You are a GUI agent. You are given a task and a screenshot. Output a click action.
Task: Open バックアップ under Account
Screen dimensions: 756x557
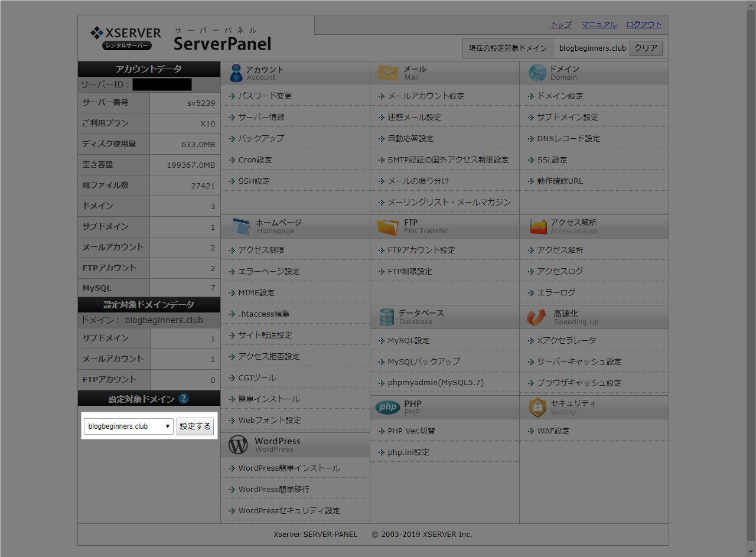tap(261, 138)
